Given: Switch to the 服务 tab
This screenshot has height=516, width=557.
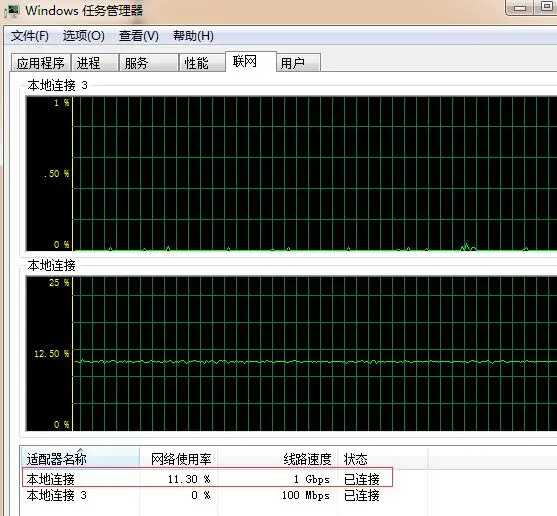Looking at the screenshot, I should [x=148, y=63].
